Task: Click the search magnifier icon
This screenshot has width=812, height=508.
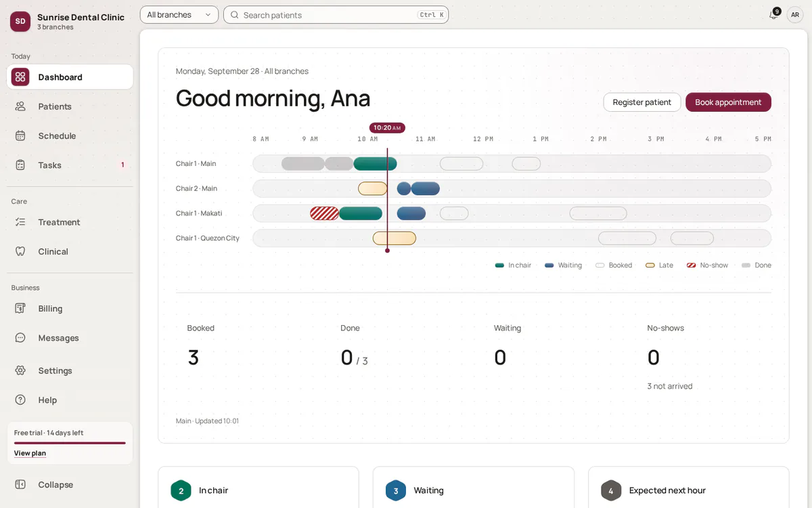Action: (x=235, y=15)
